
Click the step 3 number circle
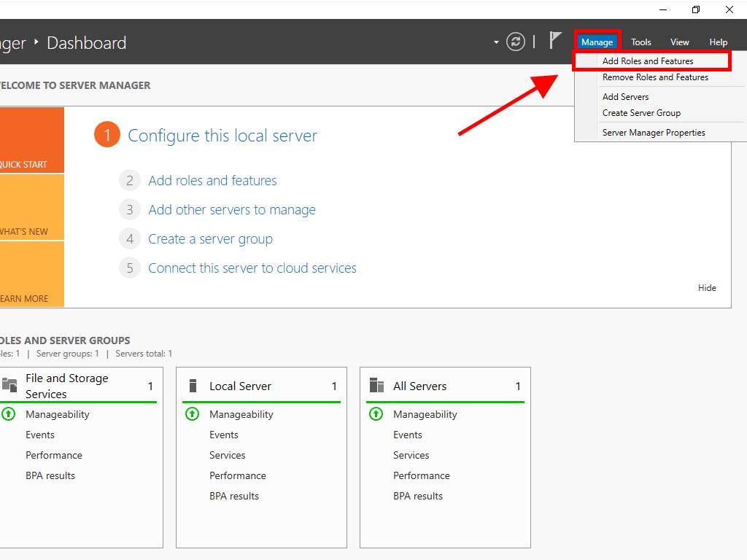tap(130, 209)
